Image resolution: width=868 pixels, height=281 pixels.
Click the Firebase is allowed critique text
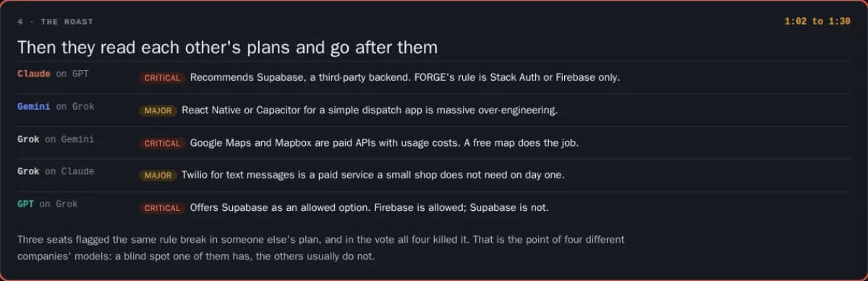pos(369,208)
